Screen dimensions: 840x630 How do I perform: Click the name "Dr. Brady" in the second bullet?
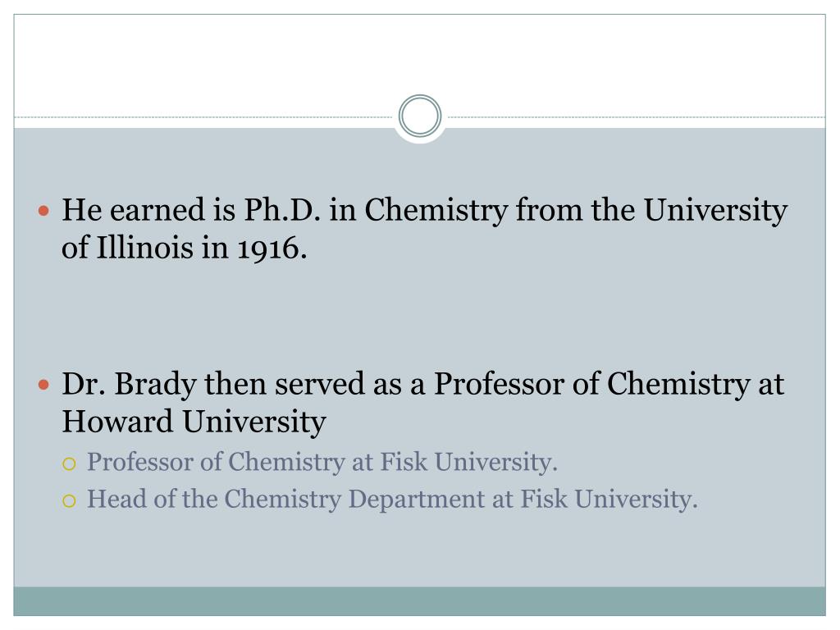tap(129, 385)
